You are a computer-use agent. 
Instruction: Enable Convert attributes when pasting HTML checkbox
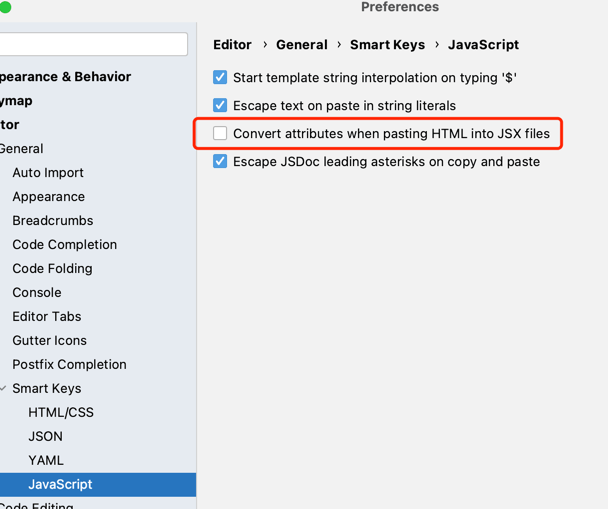click(x=220, y=133)
